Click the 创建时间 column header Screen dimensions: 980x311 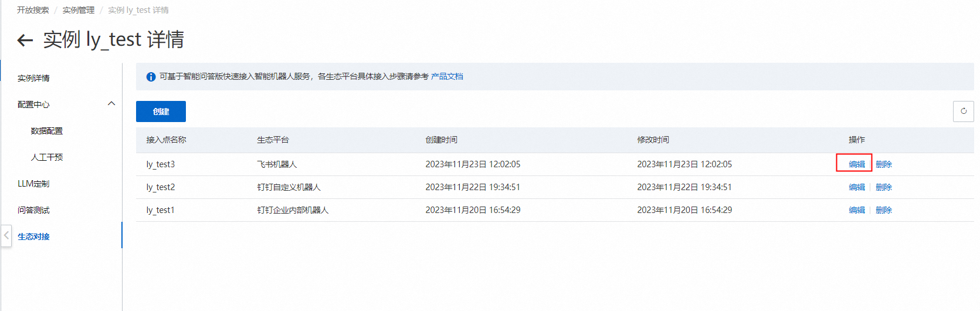pyautogui.click(x=442, y=140)
